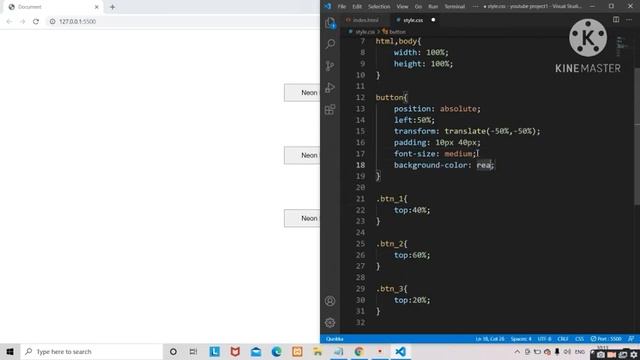Click the volume icon in system tray

[567, 352]
